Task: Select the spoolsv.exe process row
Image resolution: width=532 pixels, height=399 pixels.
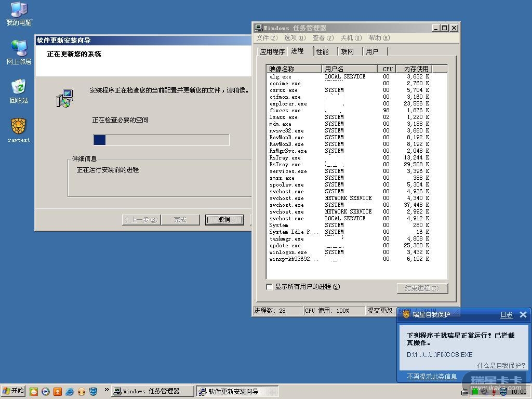Action: coord(350,184)
